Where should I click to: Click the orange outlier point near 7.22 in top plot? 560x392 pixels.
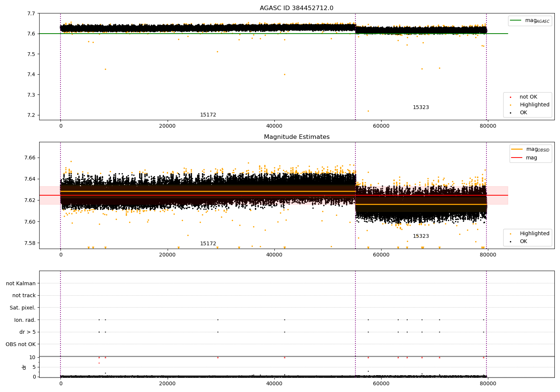click(368, 111)
